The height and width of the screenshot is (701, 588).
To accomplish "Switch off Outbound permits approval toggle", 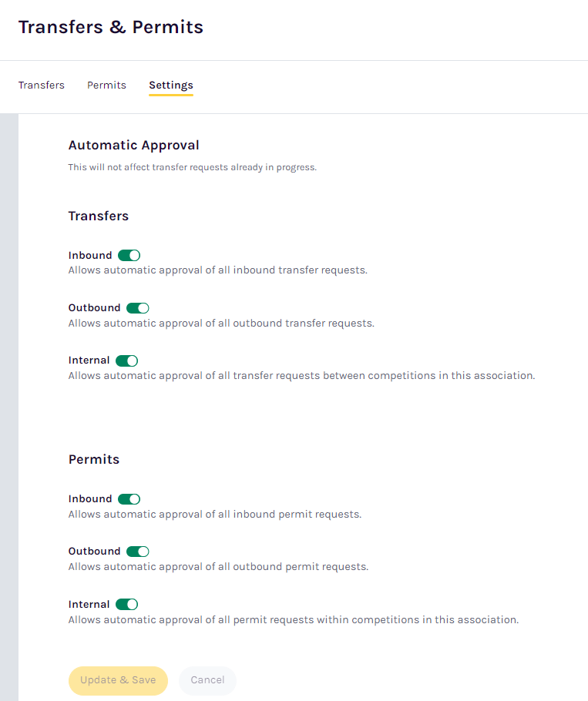I will tap(138, 552).
